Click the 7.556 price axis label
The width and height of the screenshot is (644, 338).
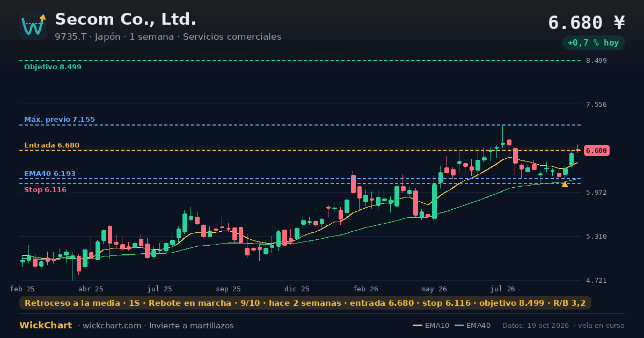(x=596, y=104)
